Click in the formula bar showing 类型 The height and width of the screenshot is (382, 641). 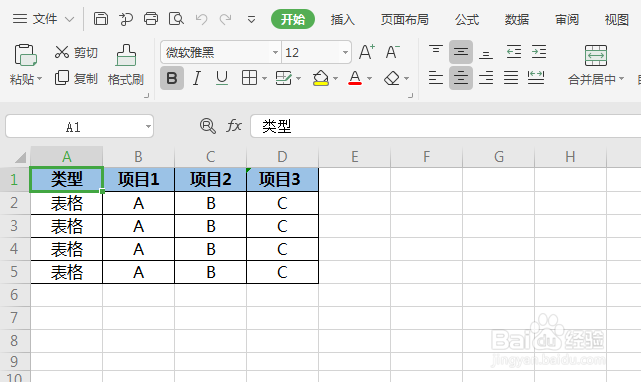(446, 126)
